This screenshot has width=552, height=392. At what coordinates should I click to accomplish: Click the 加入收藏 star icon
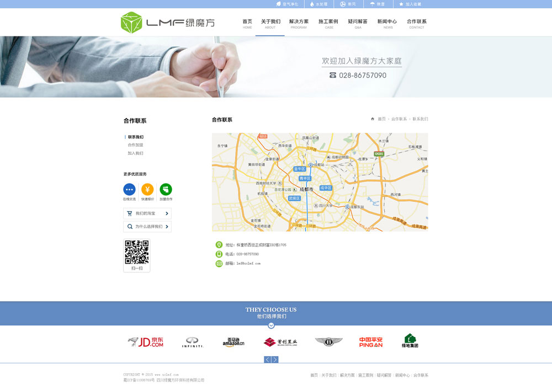(401, 4)
